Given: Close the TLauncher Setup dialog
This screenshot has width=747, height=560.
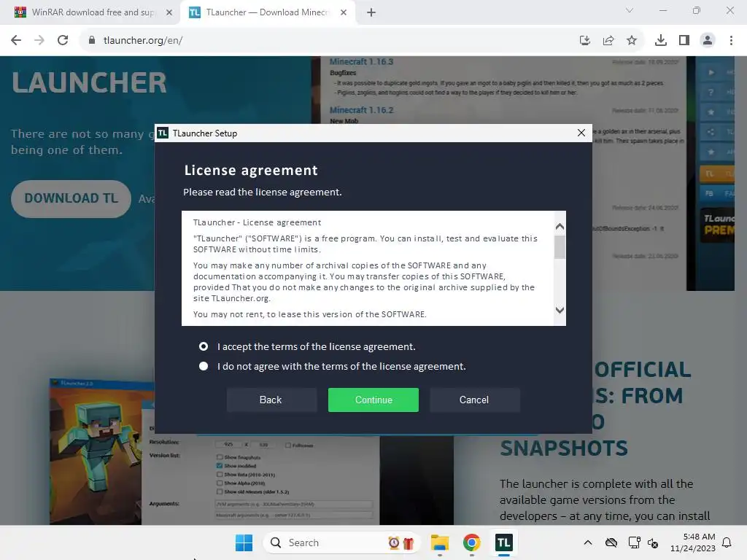Looking at the screenshot, I should [581, 133].
